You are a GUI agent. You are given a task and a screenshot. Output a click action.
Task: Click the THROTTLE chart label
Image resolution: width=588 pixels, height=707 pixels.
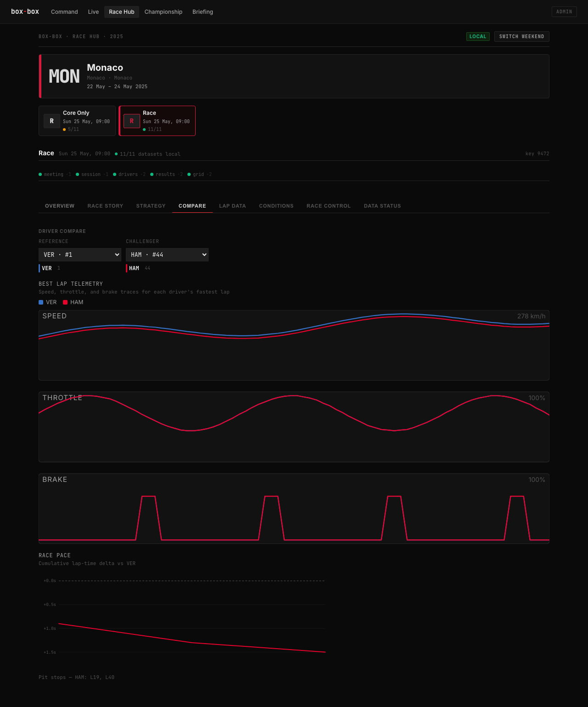(62, 398)
